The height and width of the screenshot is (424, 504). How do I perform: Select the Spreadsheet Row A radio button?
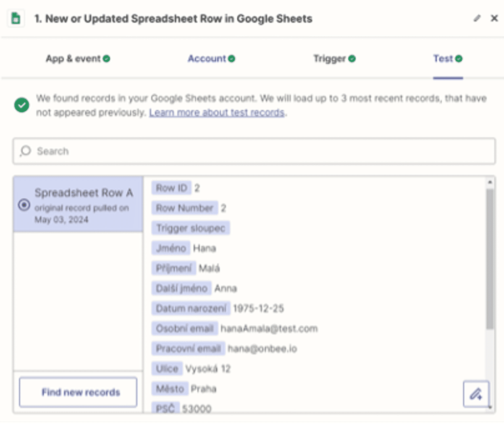(24, 205)
